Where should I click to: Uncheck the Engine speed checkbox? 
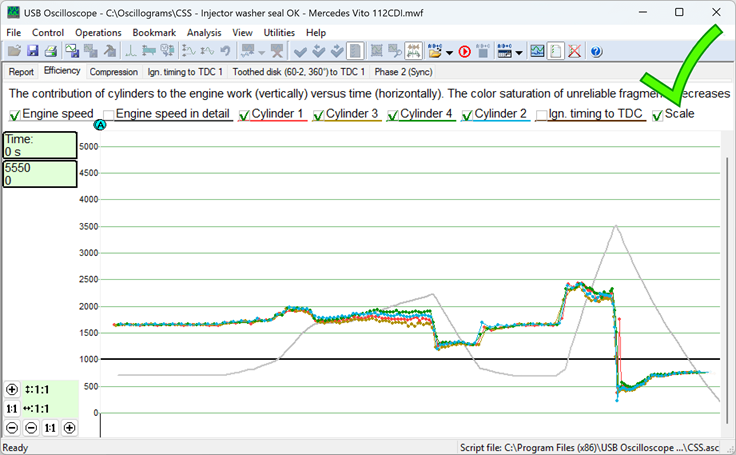pyautogui.click(x=14, y=115)
